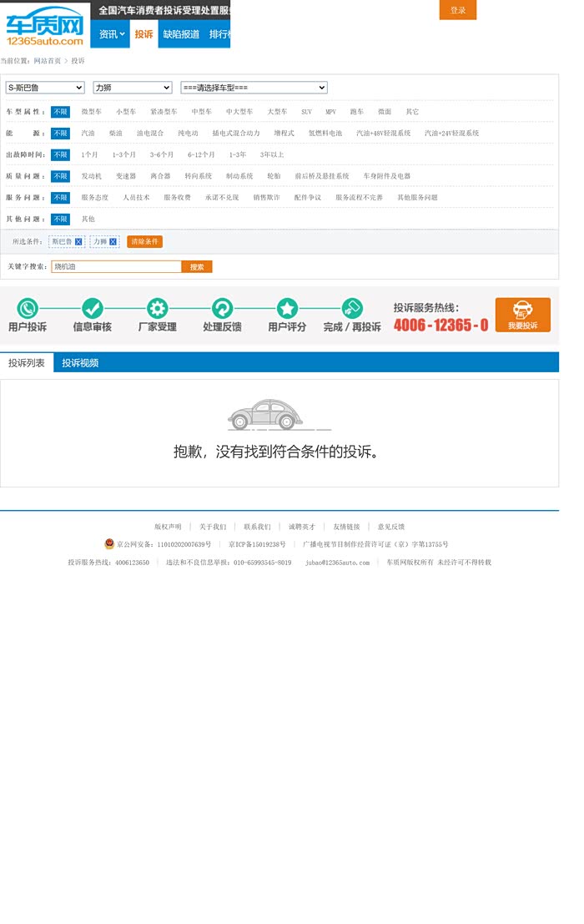Image resolution: width=584 pixels, height=924 pixels.
Task: Select 不限 for 服务问题
Action: (x=60, y=198)
